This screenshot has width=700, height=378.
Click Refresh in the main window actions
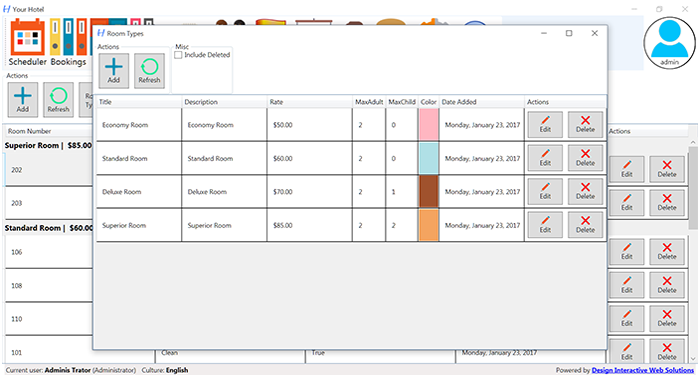[58, 100]
